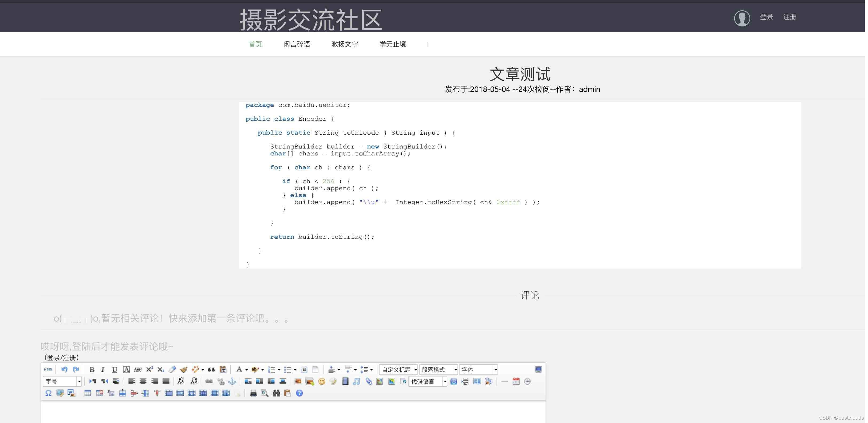Viewport: 868px width, 423px height.
Task: Insert special character with Omega icon
Action: tap(48, 393)
